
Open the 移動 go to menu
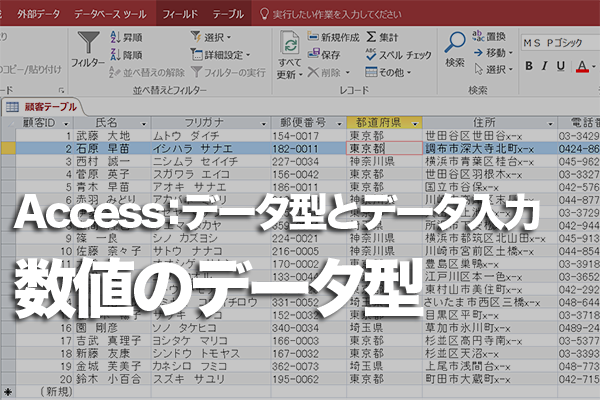pos(493,53)
